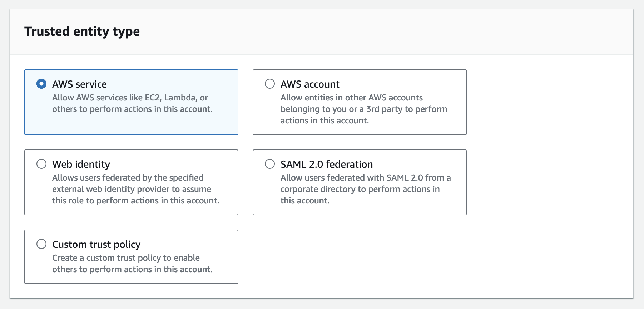Viewport: 644px width, 309px height.
Task: Click the 'AWS account' option title text
Action: 310,84
